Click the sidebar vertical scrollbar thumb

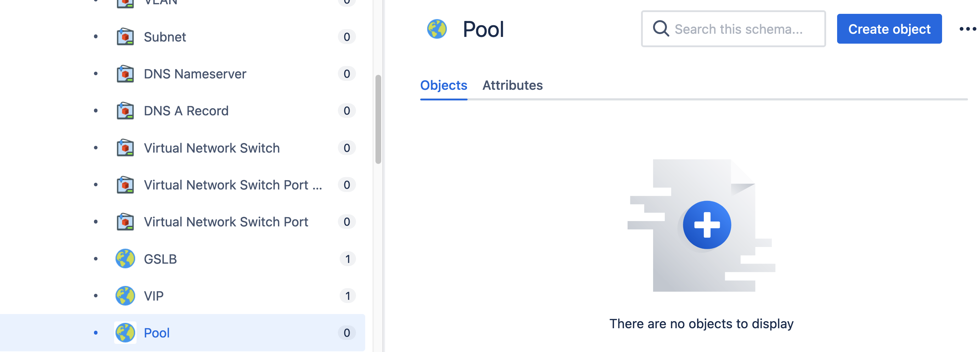(x=378, y=120)
